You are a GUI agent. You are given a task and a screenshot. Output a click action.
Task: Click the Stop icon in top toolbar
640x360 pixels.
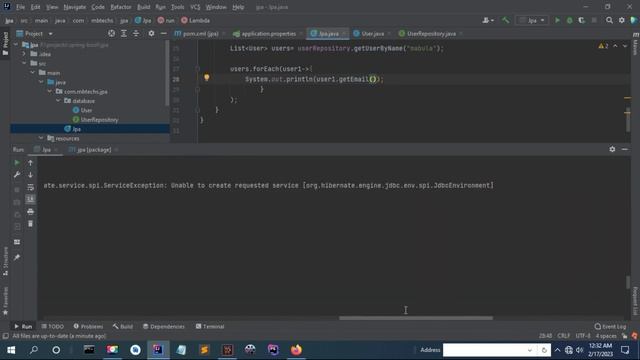[594, 20]
